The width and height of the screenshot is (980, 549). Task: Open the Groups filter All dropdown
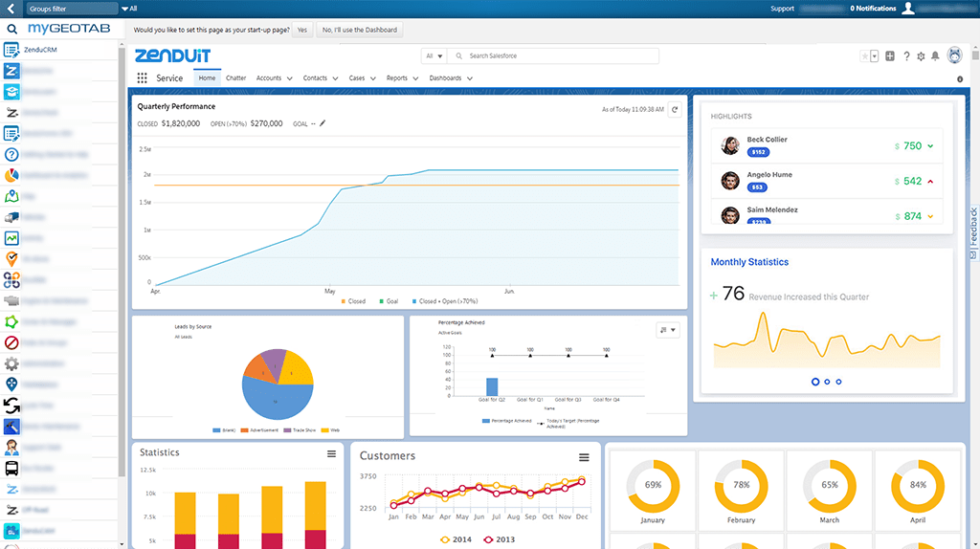(x=129, y=9)
